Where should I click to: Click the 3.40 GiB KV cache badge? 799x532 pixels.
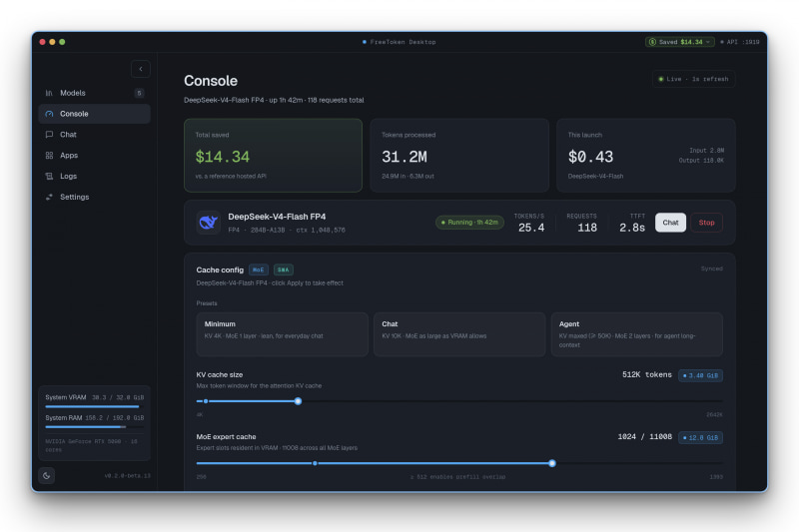point(700,375)
